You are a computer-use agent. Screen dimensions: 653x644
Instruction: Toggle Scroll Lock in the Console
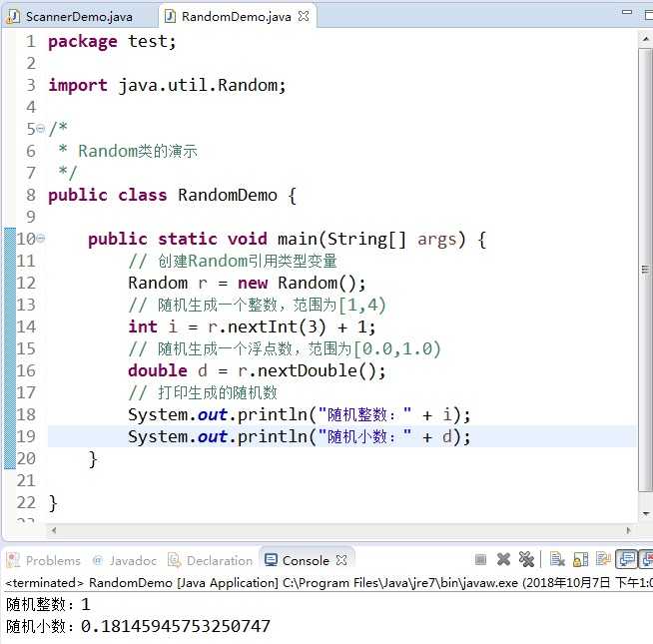pyautogui.click(x=580, y=559)
